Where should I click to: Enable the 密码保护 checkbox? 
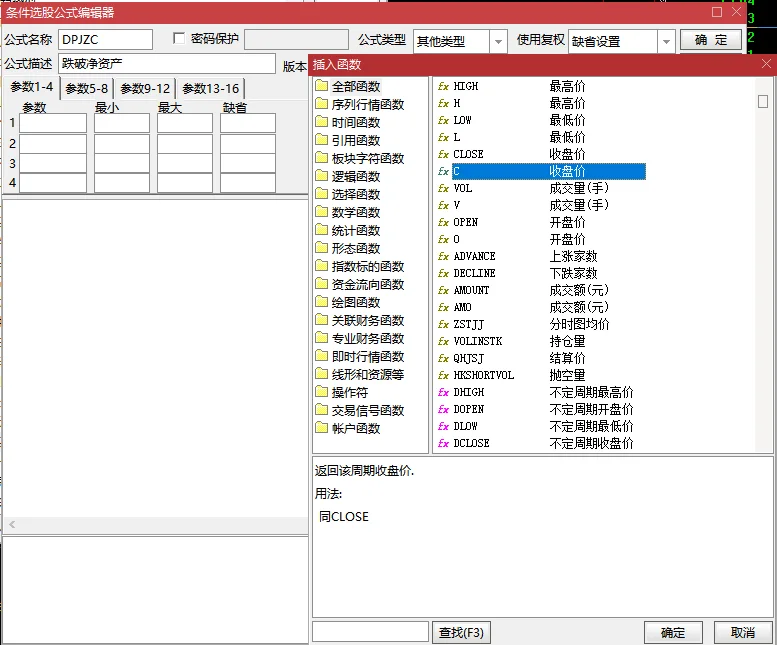coord(179,38)
